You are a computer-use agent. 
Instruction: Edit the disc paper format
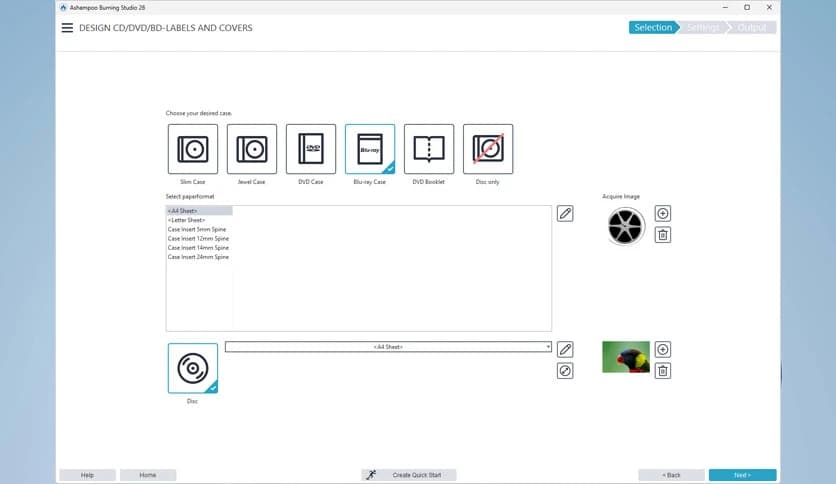(565, 350)
